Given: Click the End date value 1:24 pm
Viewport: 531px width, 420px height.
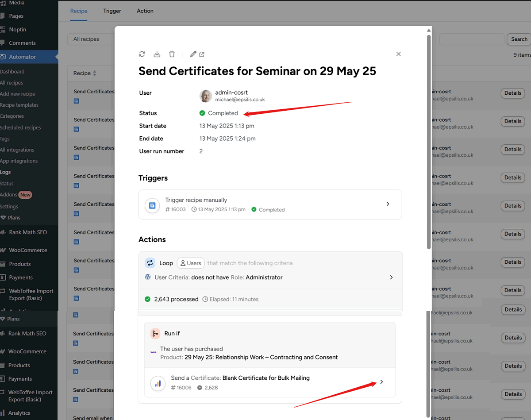Looking at the screenshot, I should coord(227,139).
